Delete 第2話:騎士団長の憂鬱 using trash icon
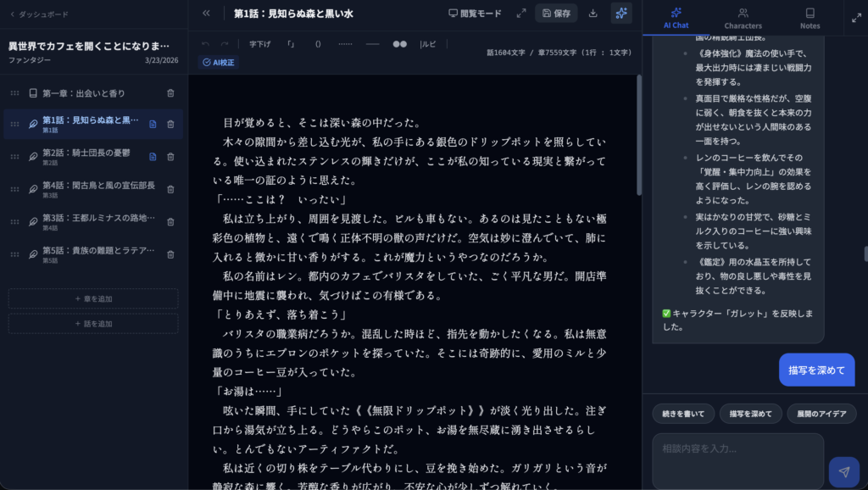The height and width of the screenshot is (490, 868). point(170,157)
